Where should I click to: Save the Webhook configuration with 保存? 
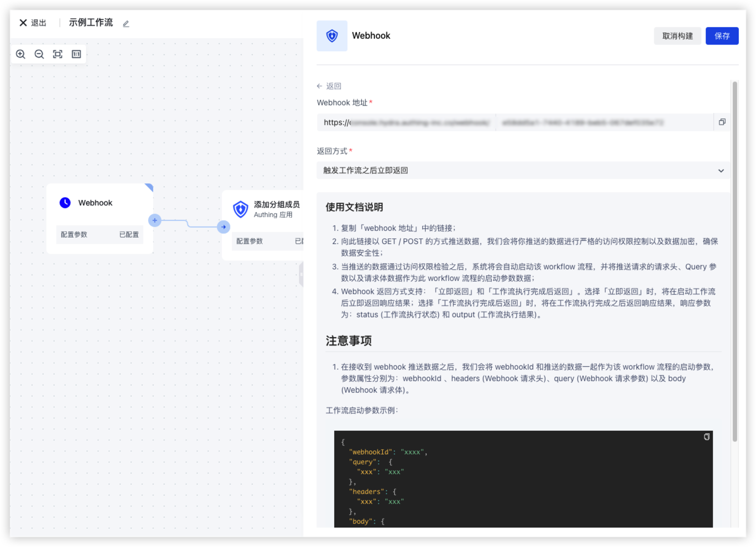tap(722, 36)
